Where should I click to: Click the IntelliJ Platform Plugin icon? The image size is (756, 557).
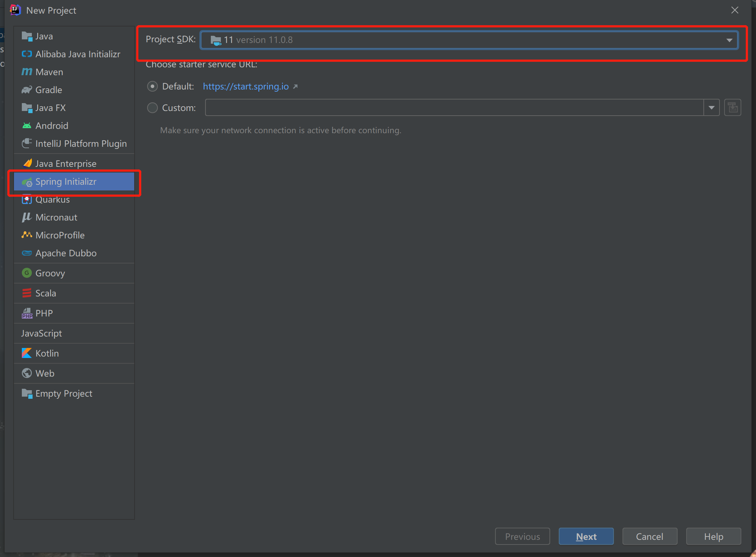point(26,144)
